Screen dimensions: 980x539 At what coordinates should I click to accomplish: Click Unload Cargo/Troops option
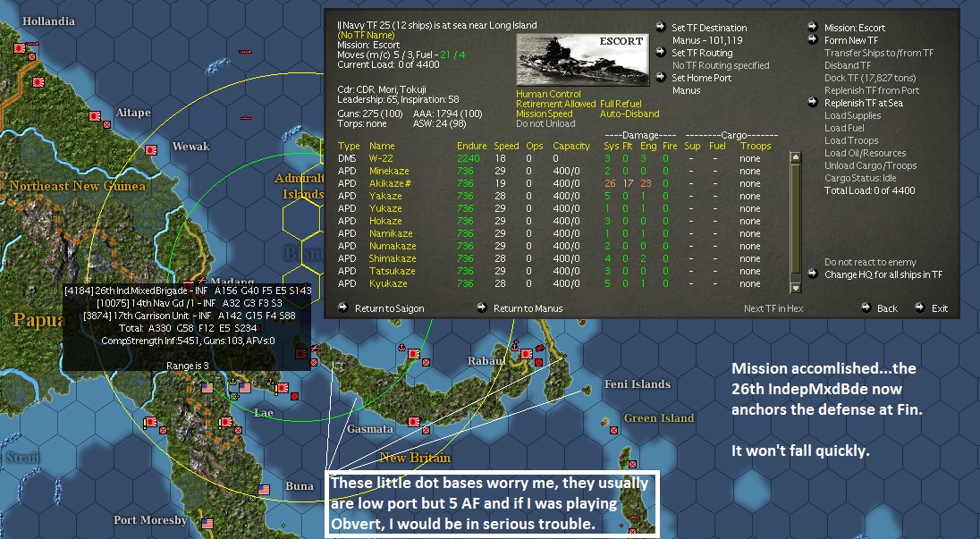pos(870,164)
